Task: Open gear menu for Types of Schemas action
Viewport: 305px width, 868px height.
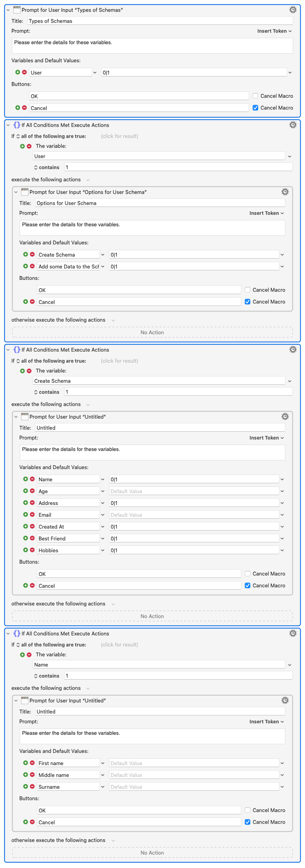Action: pyautogui.click(x=293, y=10)
